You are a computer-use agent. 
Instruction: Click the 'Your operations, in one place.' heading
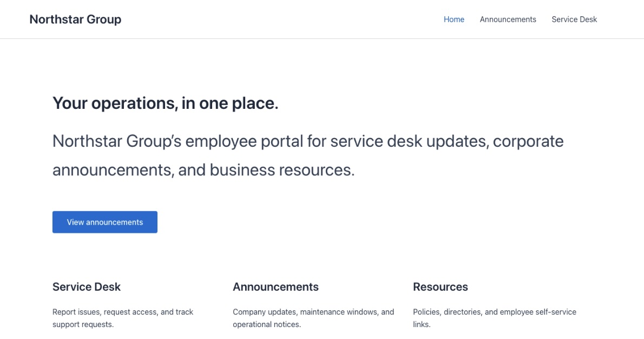coord(166,103)
